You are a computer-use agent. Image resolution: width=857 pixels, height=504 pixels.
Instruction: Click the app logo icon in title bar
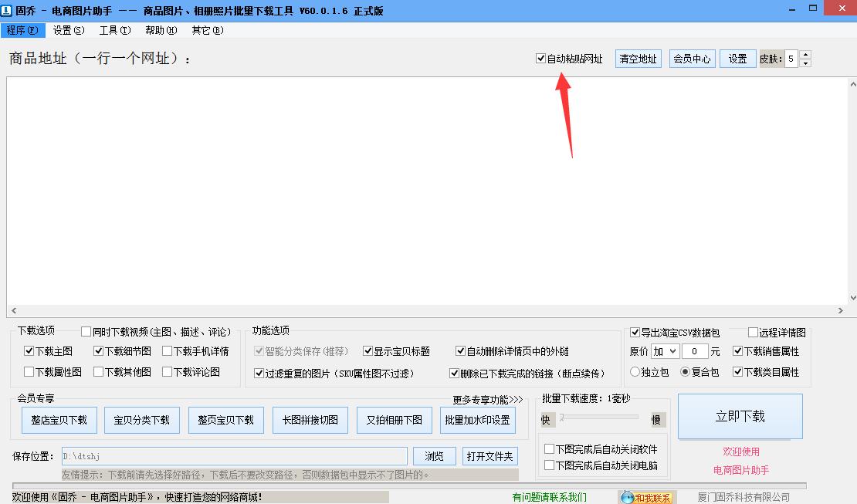pos(8,9)
